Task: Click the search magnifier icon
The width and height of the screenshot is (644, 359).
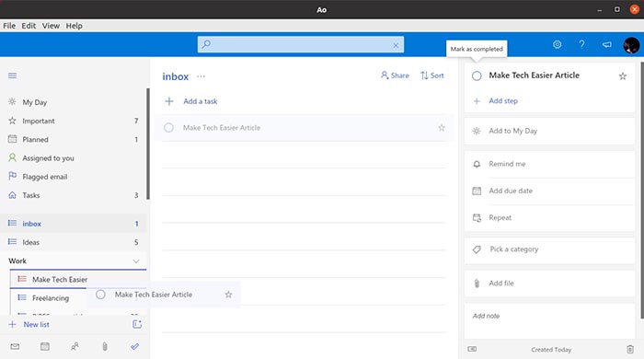Action: (x=206, y=44)
